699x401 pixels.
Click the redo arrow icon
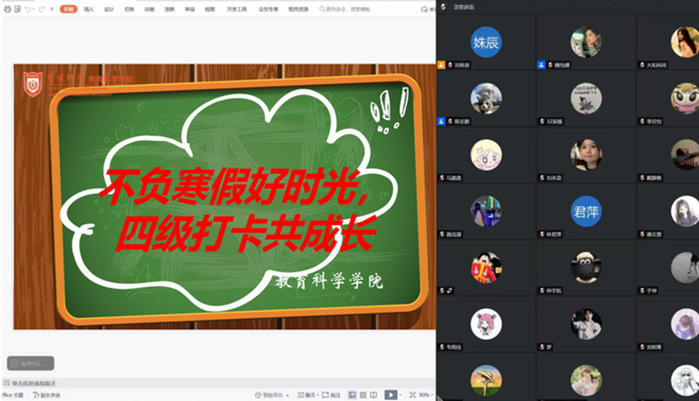[x=41, y=8]
